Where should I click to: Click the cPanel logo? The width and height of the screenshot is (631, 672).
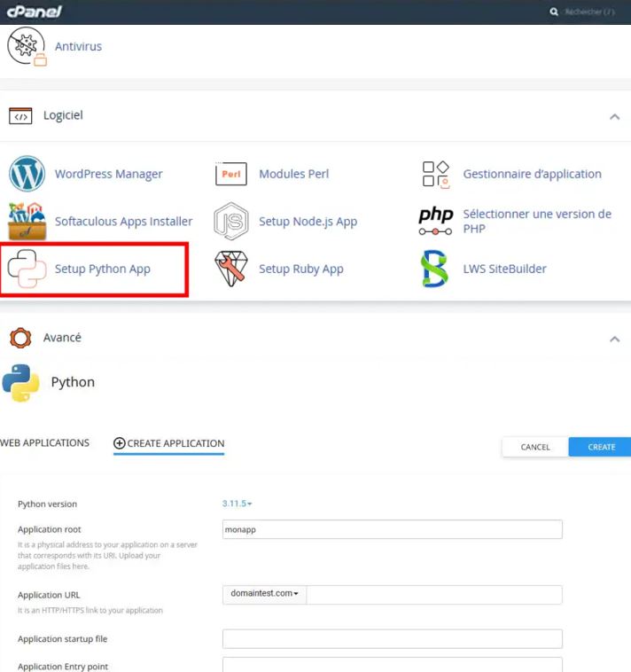click(x=35, y=12)
